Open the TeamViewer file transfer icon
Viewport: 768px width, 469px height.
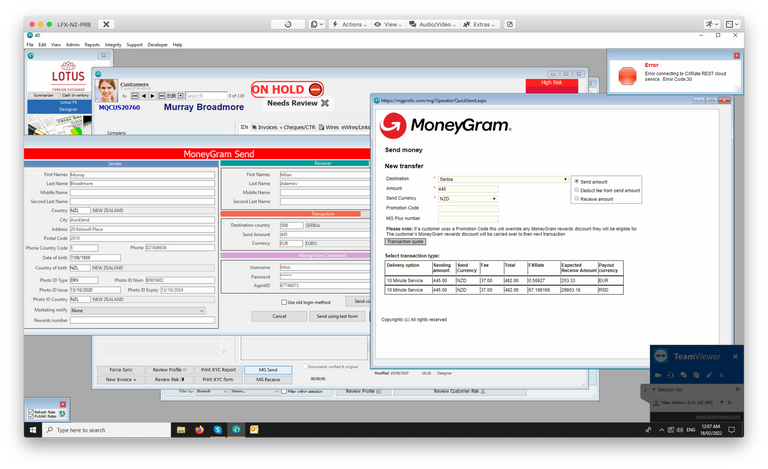[696, 375]
